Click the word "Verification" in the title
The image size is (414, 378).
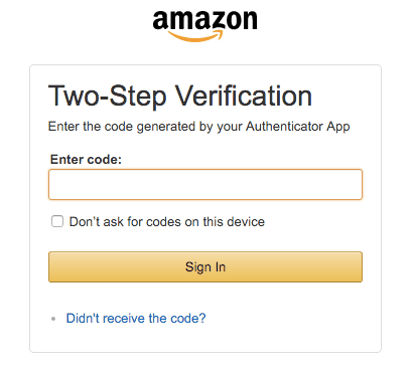pyautogui.click(x=244, y=96)
